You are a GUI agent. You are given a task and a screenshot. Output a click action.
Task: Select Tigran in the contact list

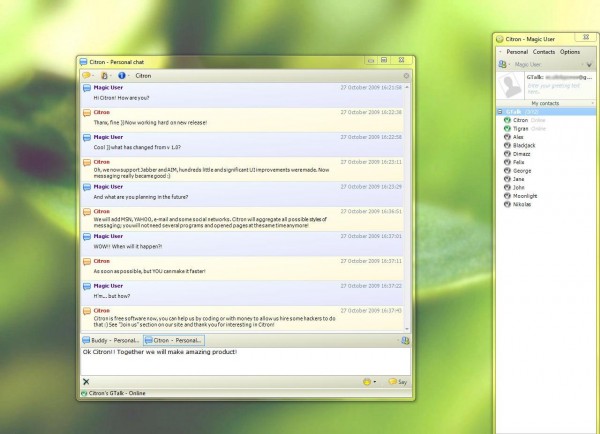520,128
